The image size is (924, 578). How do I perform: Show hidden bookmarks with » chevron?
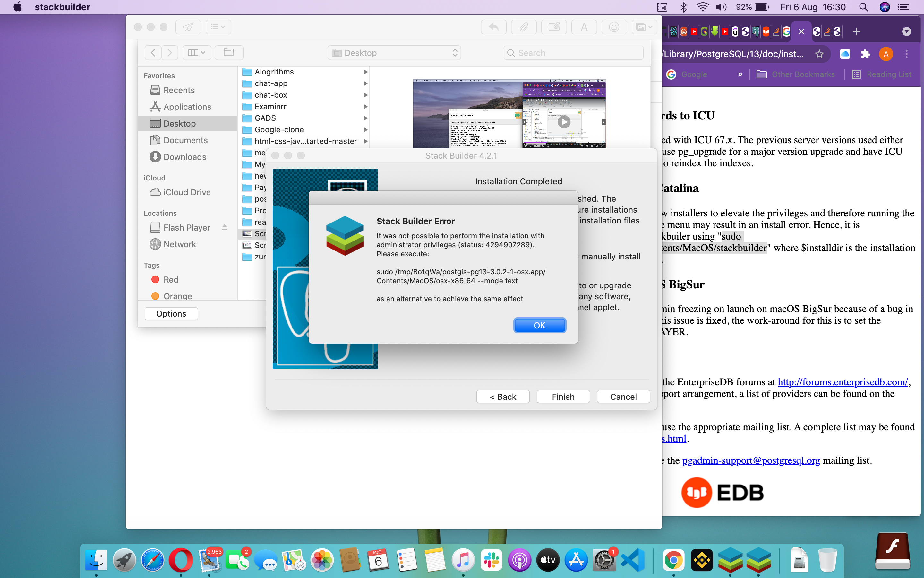point(740,74)
